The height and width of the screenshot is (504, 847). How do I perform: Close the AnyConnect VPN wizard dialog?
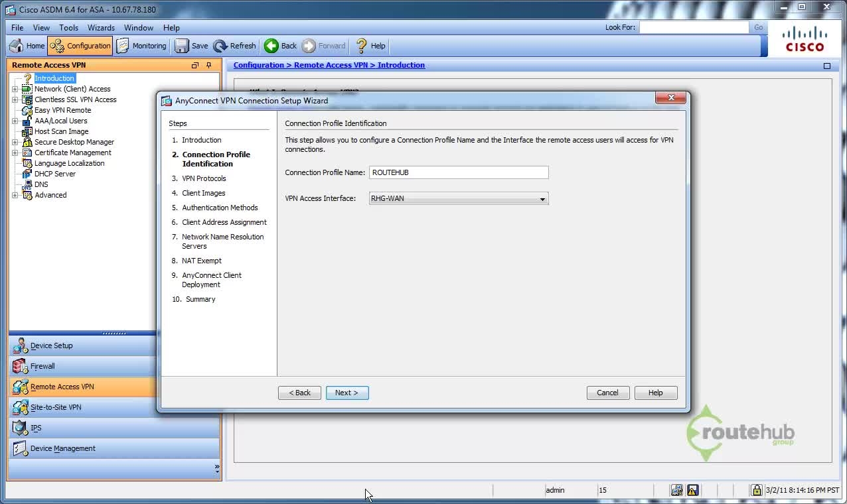pyautogui.click(x=670, y=97)
